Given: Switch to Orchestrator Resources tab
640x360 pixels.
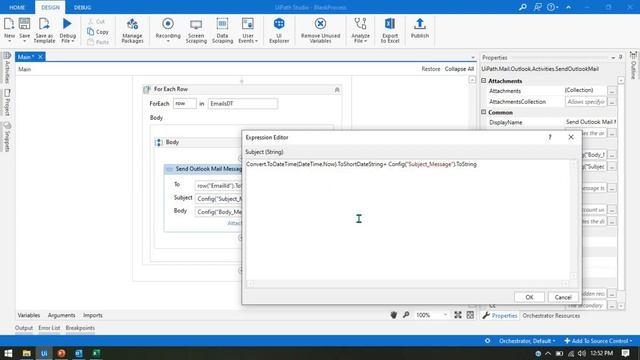Looking at the screenshot, I should point(551,316).
